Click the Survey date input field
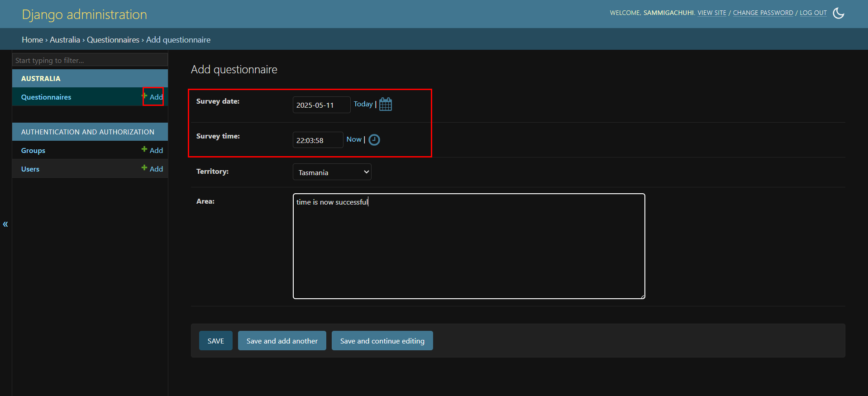 click(321, 105)
